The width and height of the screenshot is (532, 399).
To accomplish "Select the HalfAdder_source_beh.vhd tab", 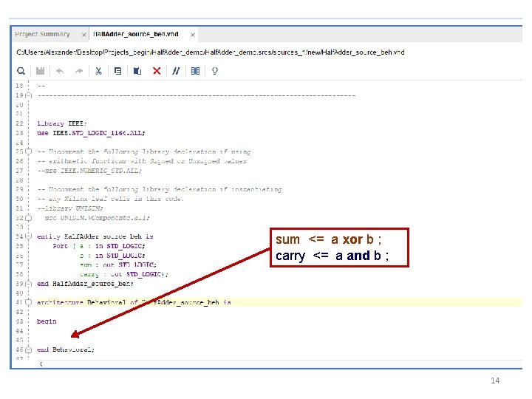I will (x=136, y=34).
